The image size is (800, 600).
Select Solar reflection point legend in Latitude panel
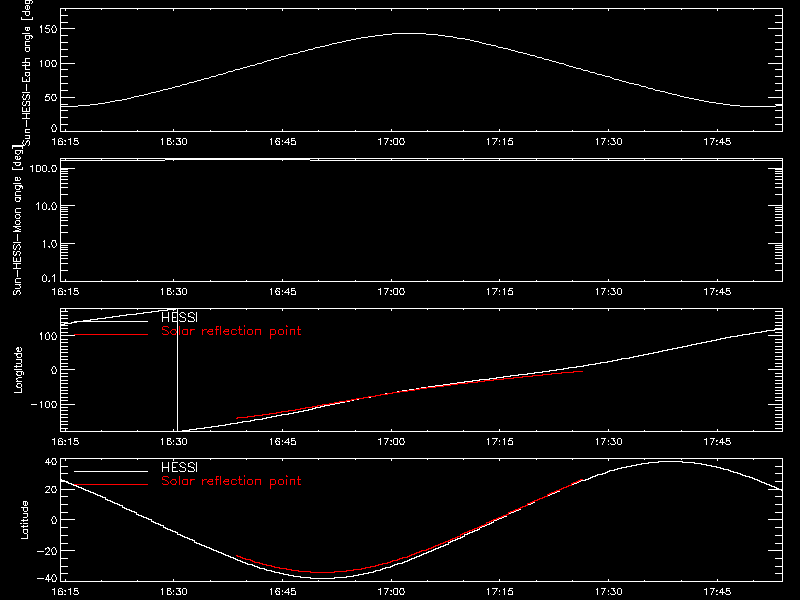click(x=231, y=481)
